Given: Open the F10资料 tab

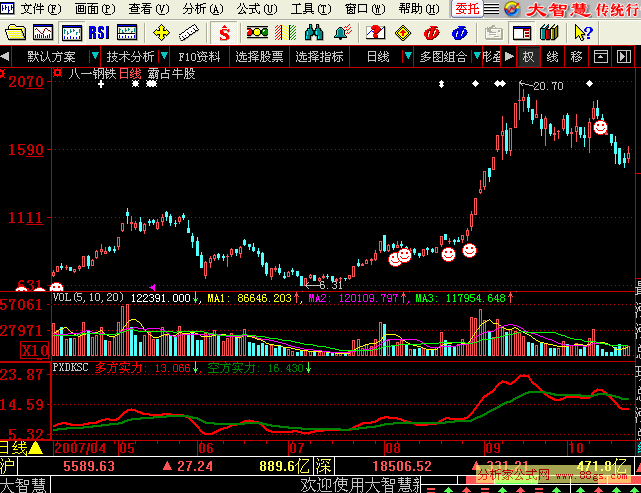Looking at the screenshot, I should 199,56.
